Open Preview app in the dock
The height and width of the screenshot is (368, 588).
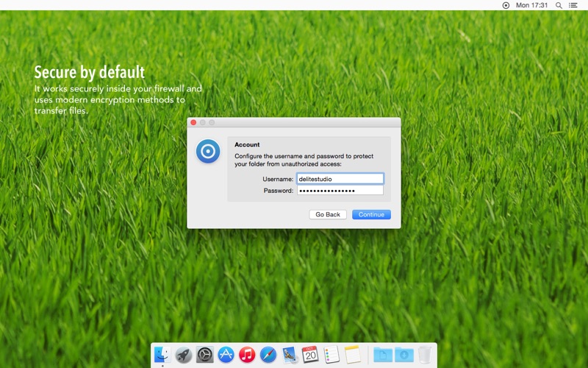290,355
